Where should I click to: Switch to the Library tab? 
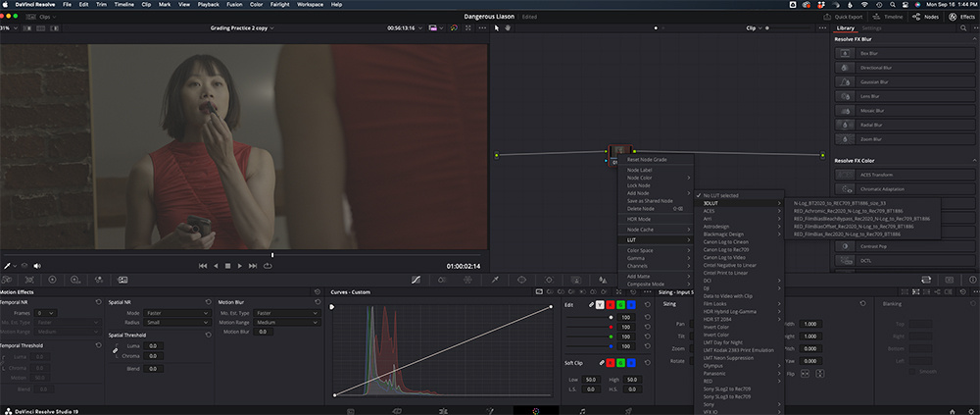click(x=845, y=28)
